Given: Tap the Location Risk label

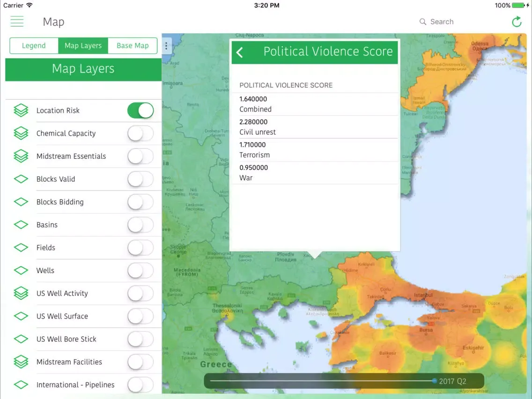Looking at the screenshot, I should (58, 111).
